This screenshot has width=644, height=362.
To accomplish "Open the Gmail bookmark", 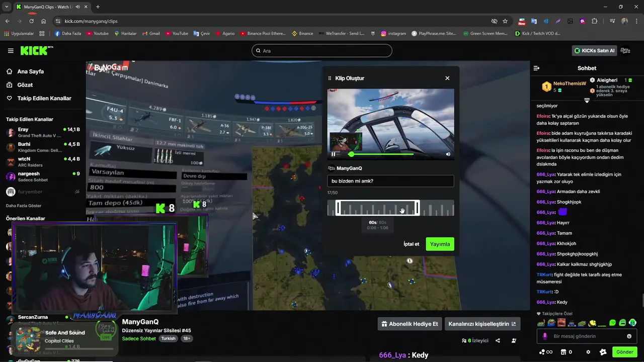I will tap(150, 34).
